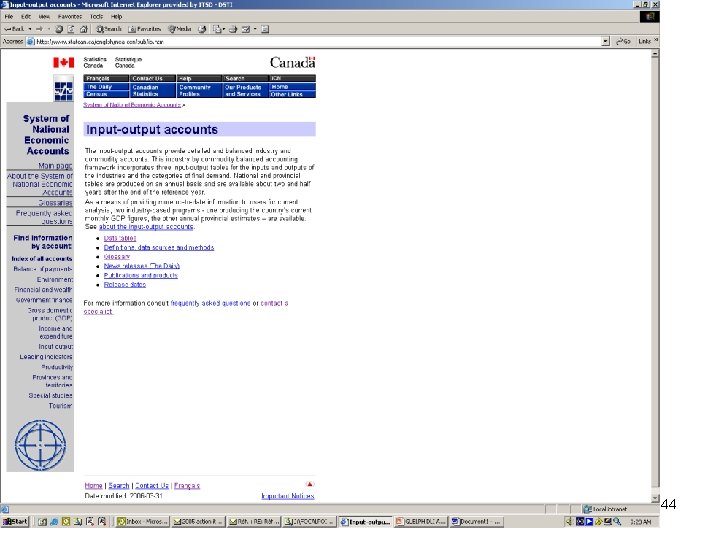The image size is (720, 540).
Task: Open the Data tables link
Action: 120,238
